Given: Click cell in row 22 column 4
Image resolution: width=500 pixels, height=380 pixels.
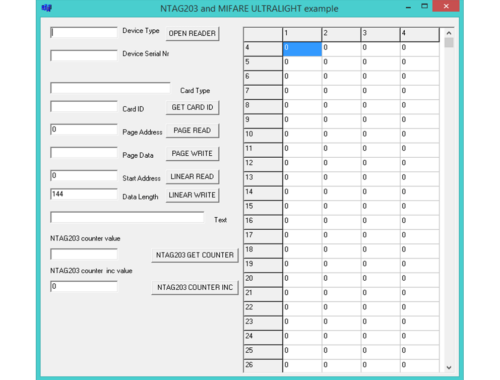Looking at the screenshot, I should (x=420, y=308).
